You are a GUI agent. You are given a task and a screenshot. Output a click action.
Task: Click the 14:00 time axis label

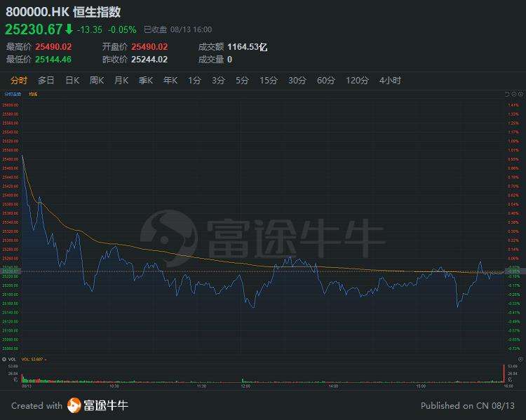(333, 386)
